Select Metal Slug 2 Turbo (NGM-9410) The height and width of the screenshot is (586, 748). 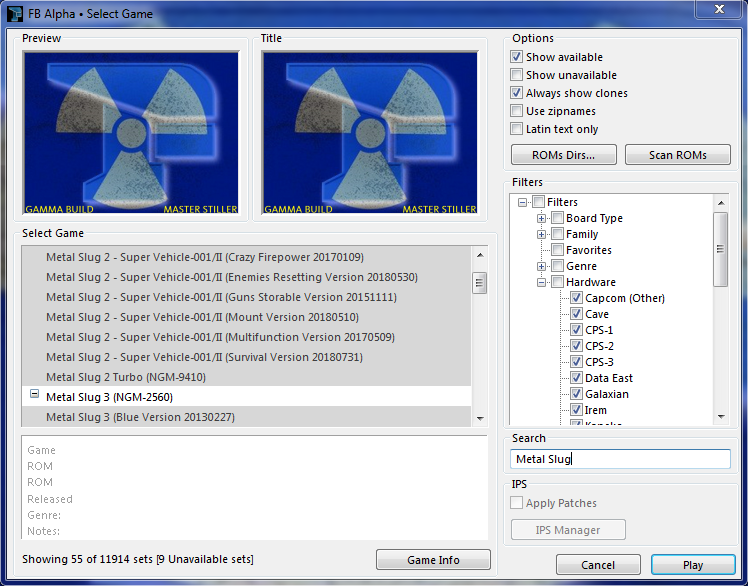tap(246, 377)
